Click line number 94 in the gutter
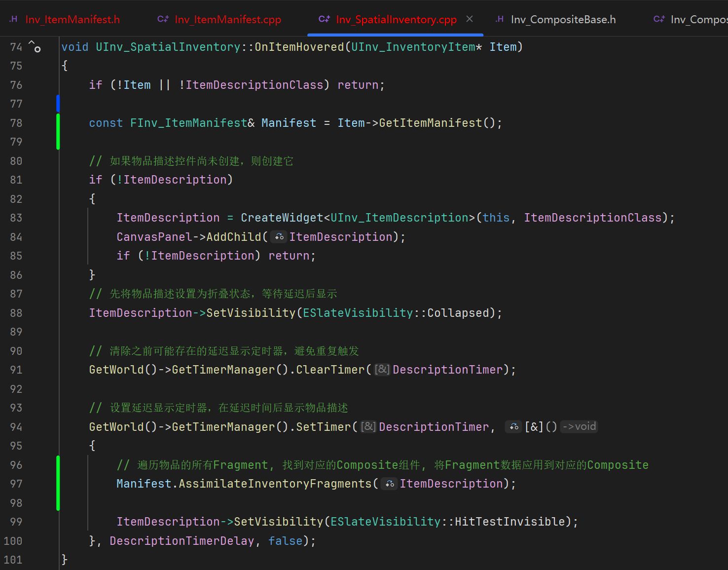 pyautogui.click(x=16, y=427)
